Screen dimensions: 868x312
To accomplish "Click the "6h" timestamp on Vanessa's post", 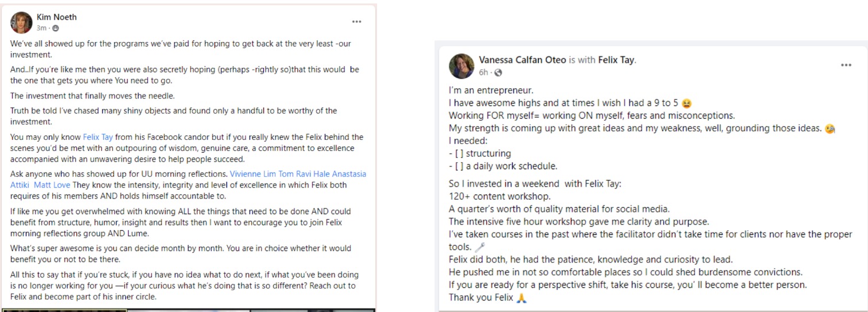I will click(483, 73).
